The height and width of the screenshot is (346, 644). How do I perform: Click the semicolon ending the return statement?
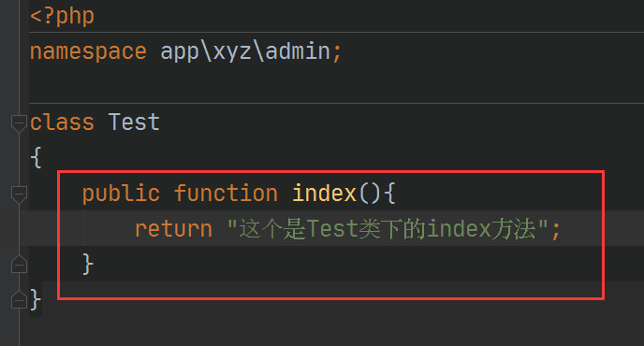[556, 230]
